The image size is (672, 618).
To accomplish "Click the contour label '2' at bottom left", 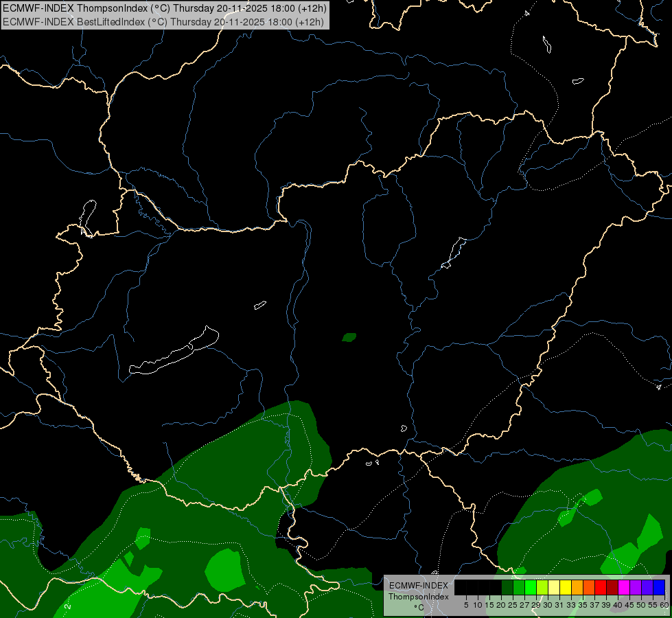I will tap(68, 606).
